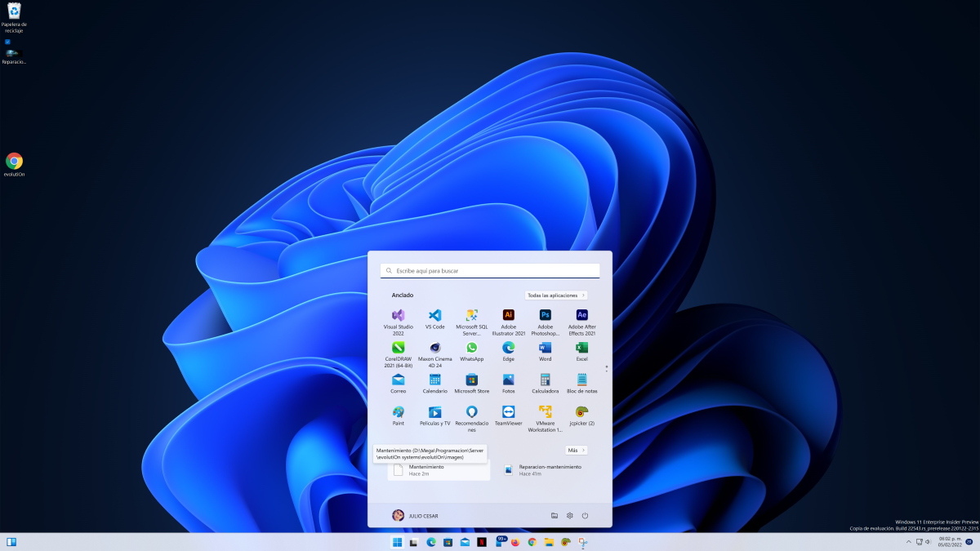Screen dimensions: 980x551
Task: Expand hidden system tray icons chevron
Action: coord(909,542)
